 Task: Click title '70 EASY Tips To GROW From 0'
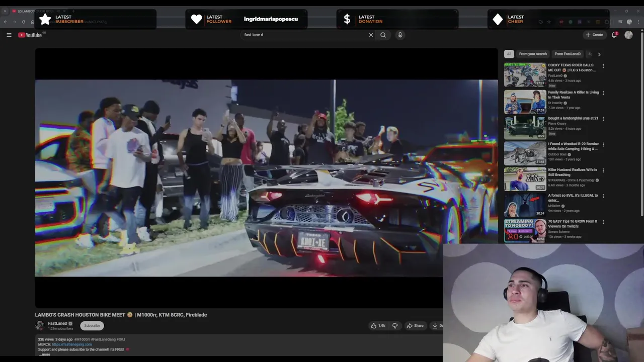[x=573, y=224]
